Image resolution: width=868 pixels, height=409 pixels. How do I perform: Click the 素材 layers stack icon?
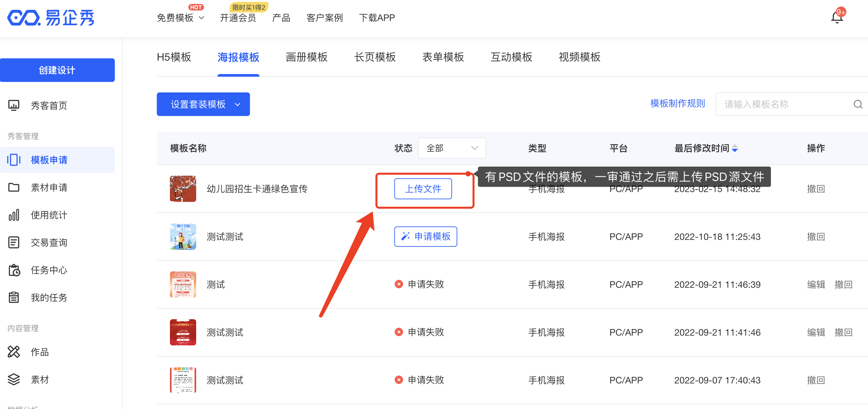pyautogui.click(x=14, y=380)
